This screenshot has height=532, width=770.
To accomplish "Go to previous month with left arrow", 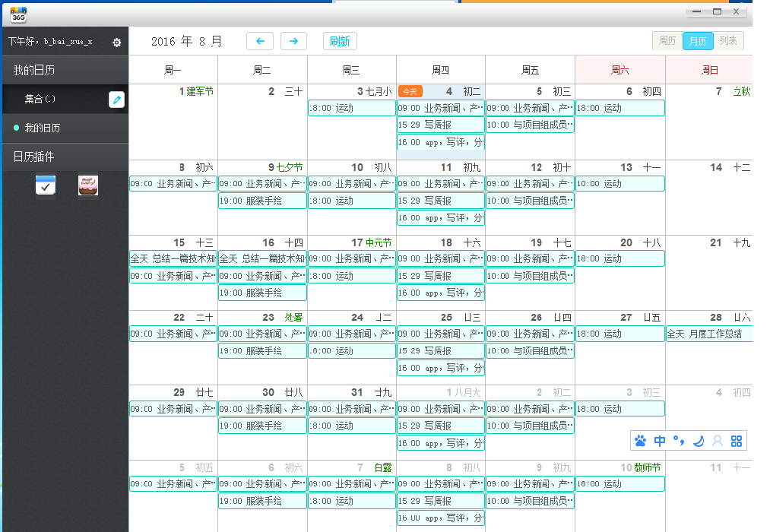I will click(x=260, y=41).
